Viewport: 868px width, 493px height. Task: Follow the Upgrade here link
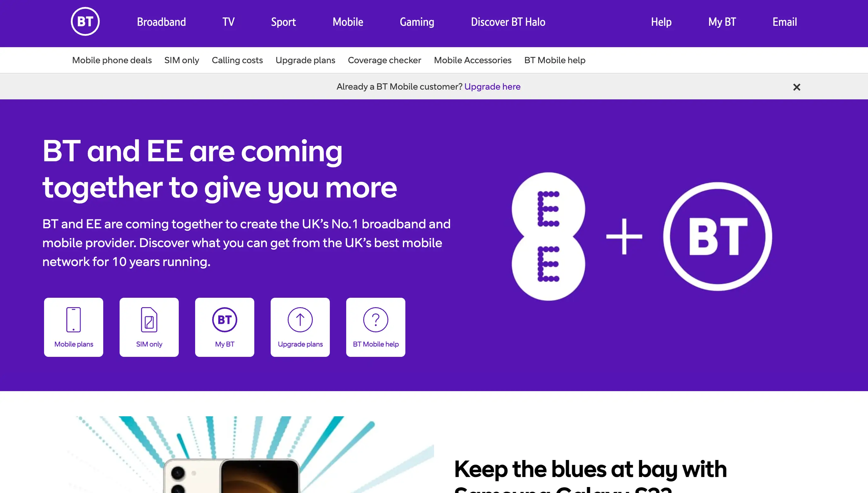click(x=493, y=87)
